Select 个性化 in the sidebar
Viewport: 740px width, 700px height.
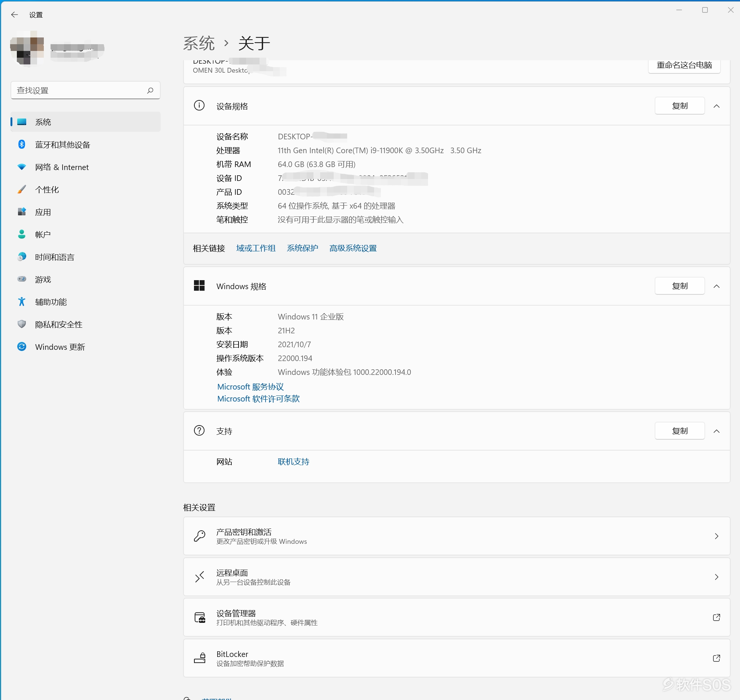click(85, 189)
